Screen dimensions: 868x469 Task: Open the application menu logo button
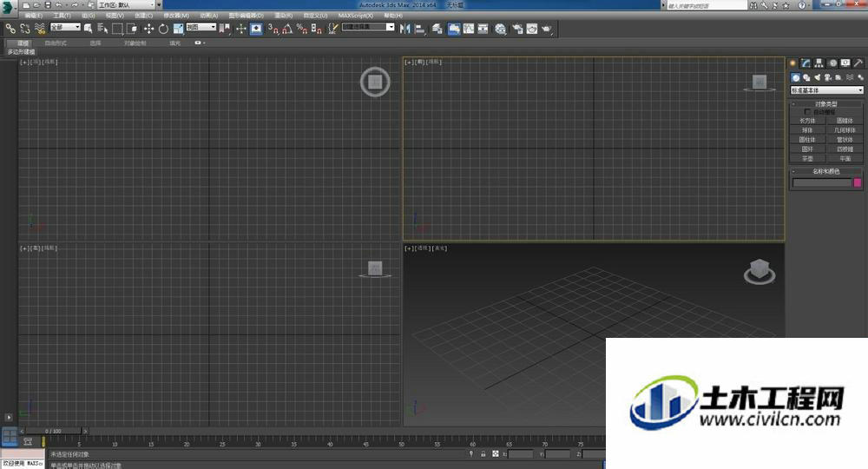(x=8, y=8)
